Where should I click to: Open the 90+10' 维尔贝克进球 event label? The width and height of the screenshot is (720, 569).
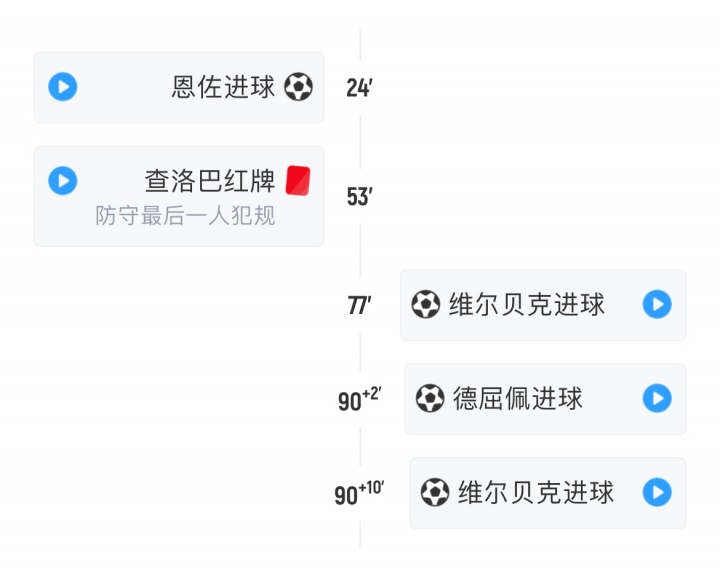tap(536, 492)
